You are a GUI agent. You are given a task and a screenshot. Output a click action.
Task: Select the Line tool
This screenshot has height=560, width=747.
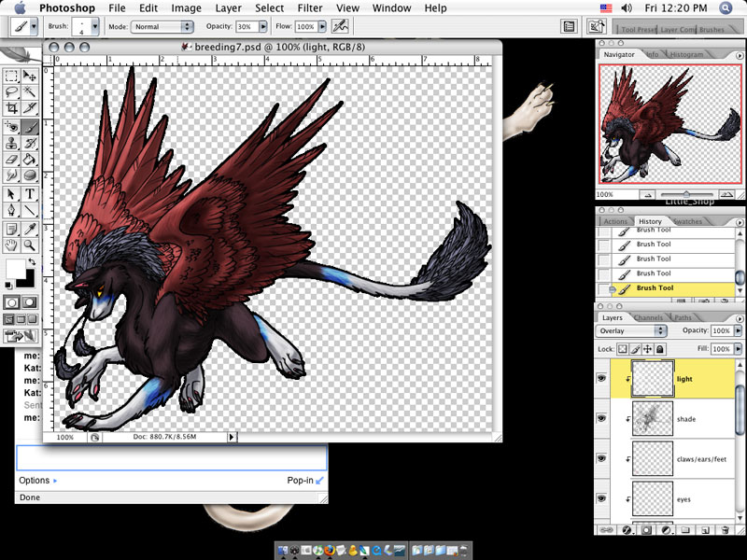click(30, 210)
